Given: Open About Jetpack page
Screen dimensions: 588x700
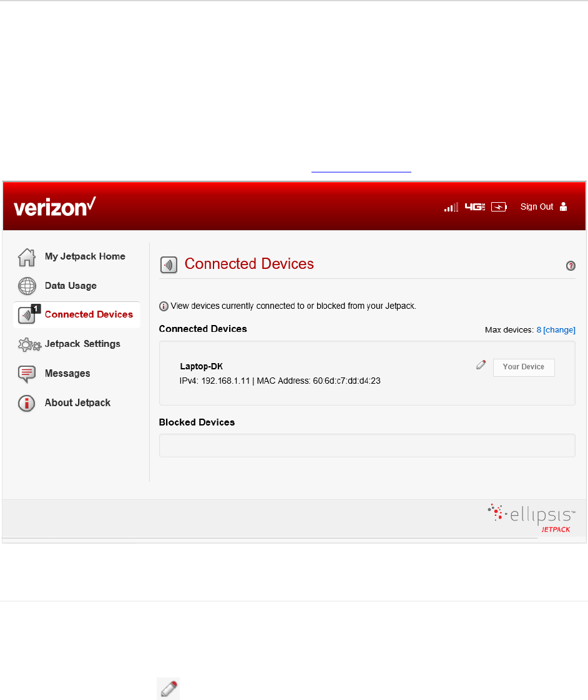Looking at the screenshot, I should [x=78, y=402].
